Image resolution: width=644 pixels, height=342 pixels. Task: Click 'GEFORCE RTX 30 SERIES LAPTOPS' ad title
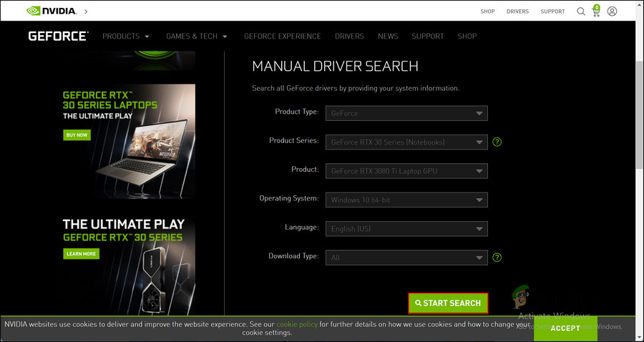click(x=110, y=99)
